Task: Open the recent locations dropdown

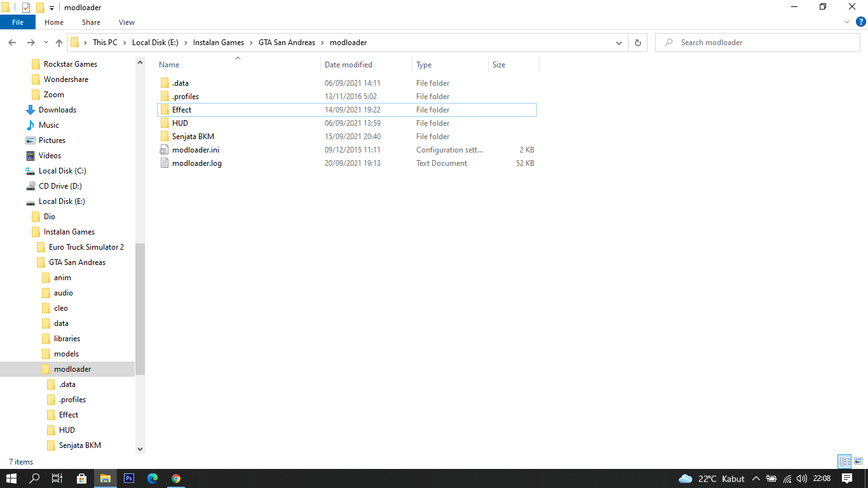Action: tap(46, 43)
